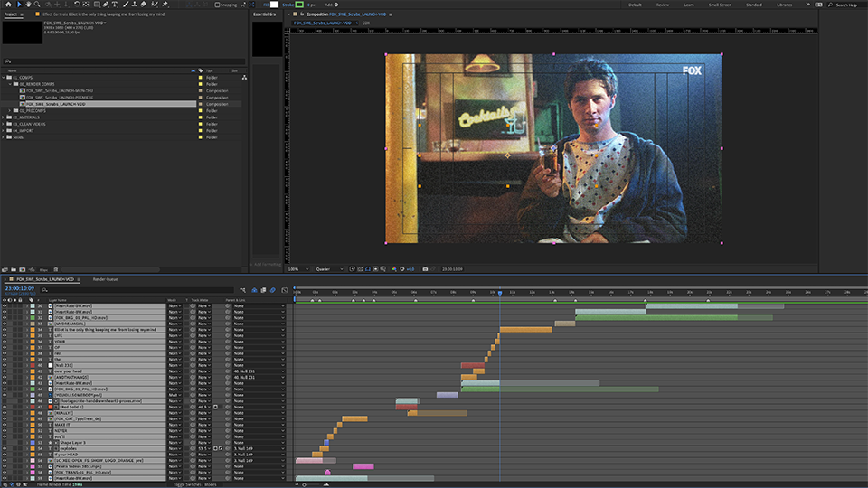Select the Small Screen workspace
The image size is (868, 488).
(721, 5)
